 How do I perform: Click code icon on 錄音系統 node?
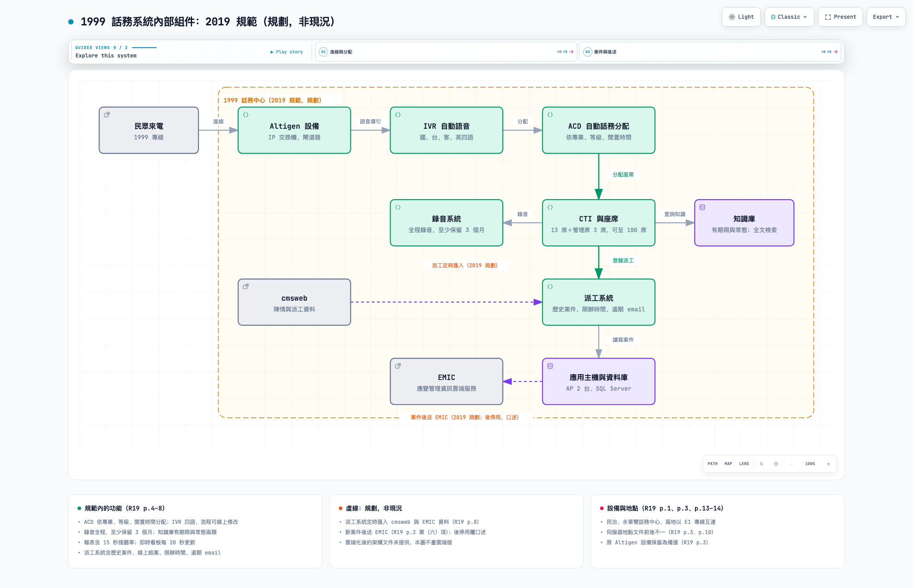coord(398,207)
